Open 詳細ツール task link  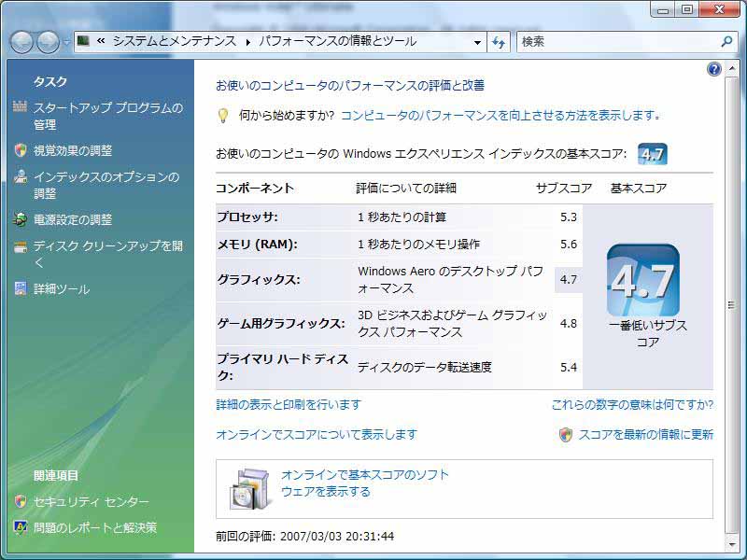pyautogui.click(x=62, y=289)
